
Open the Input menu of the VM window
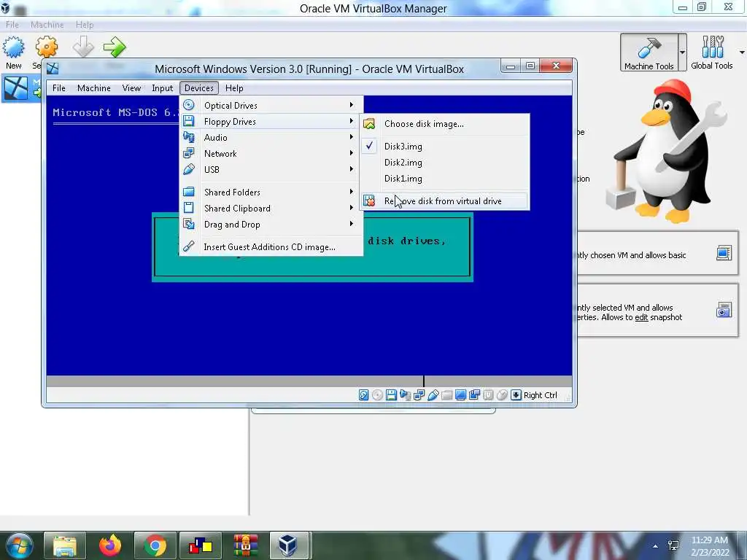163,88
